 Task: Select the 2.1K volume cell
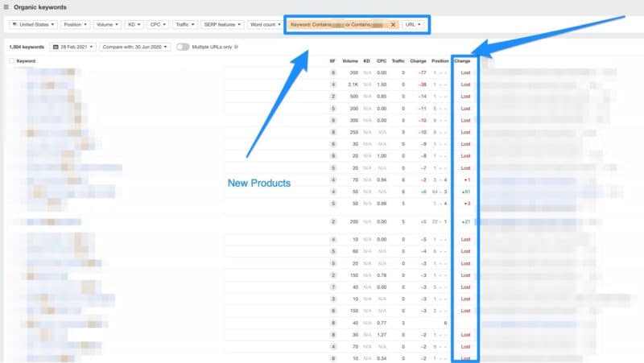coord(353,85)
